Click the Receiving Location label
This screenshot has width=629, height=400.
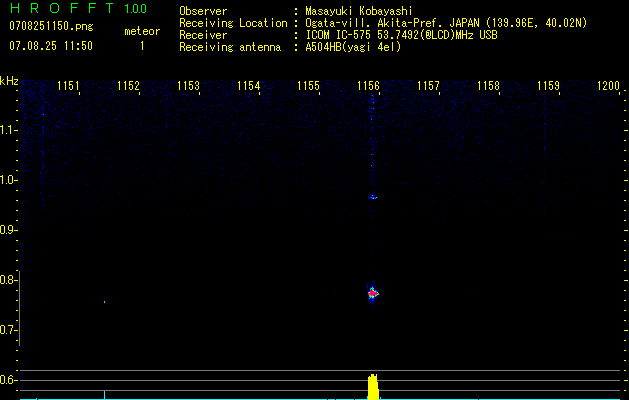[x=233, y=23]
